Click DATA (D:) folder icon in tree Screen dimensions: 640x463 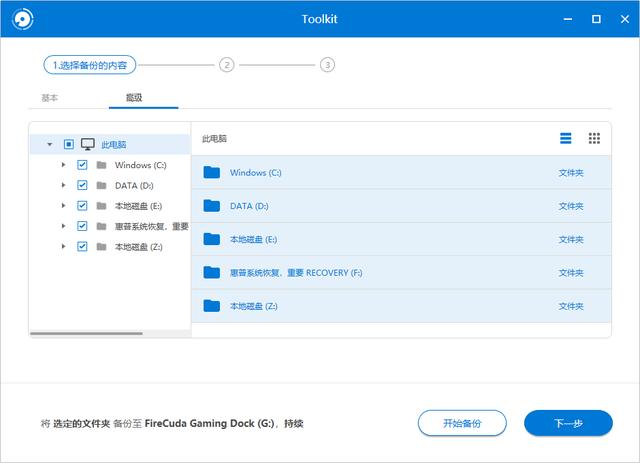[101, 185]
